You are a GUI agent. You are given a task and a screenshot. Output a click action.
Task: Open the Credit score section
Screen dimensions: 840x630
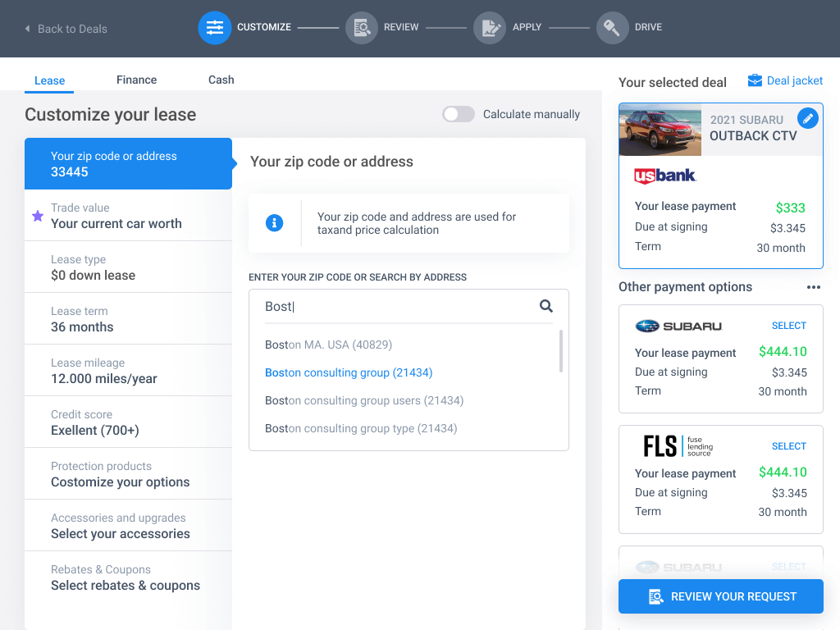(x=128, y=422)
